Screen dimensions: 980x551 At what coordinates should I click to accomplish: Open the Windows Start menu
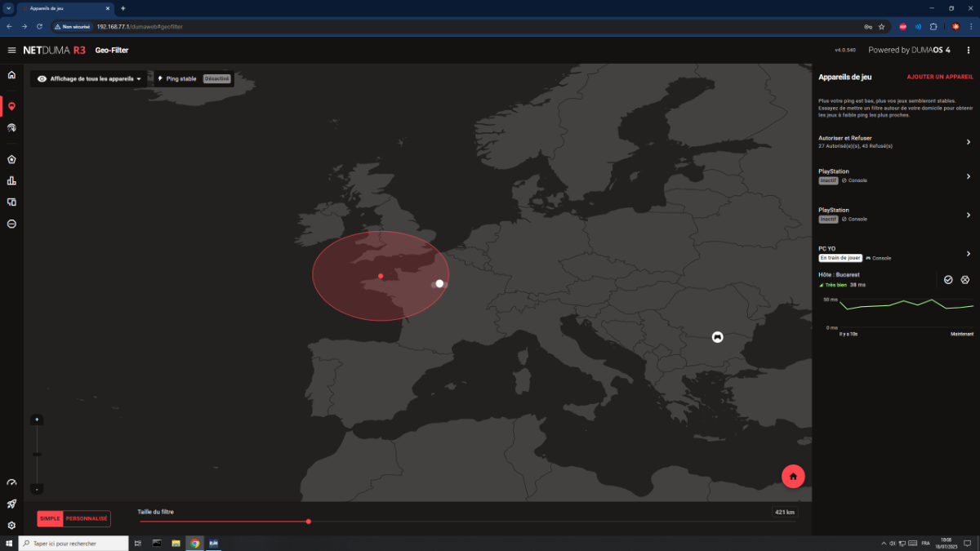point(8,543)
